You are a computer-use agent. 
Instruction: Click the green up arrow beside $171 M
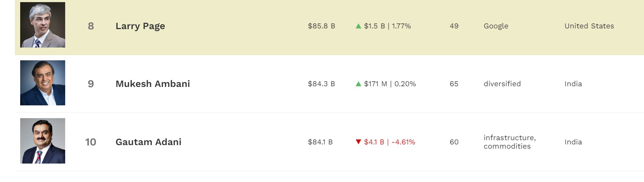(358, 84)
